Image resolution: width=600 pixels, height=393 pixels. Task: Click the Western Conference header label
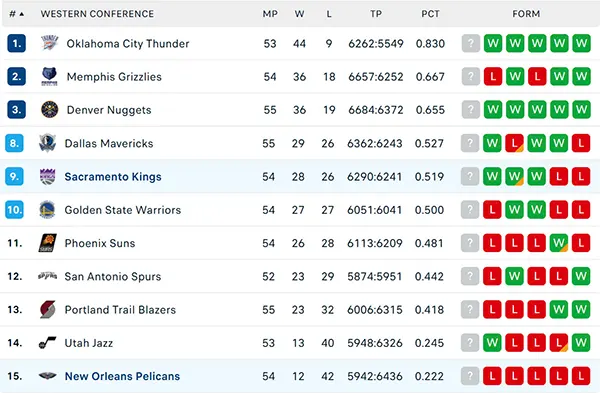97,14
